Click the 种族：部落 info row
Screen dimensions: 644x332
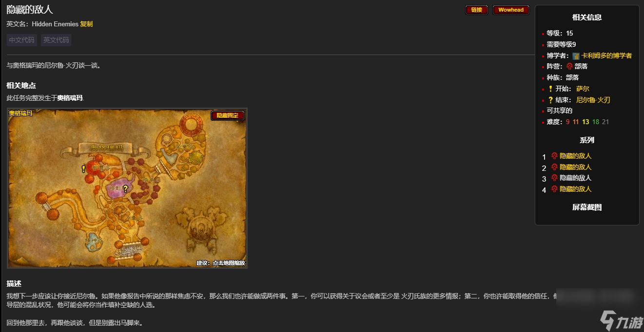tap(563, 77)
